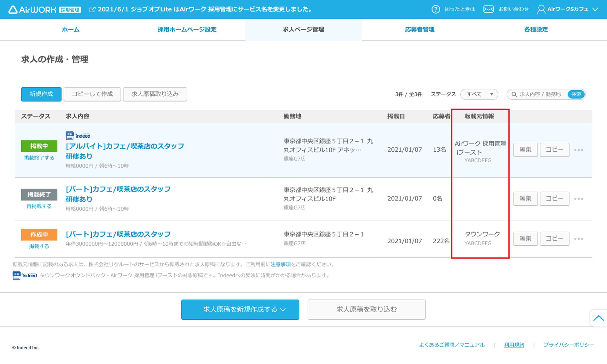Open more options for the アルバイト job row
The image size is (607, 364).
579,150
